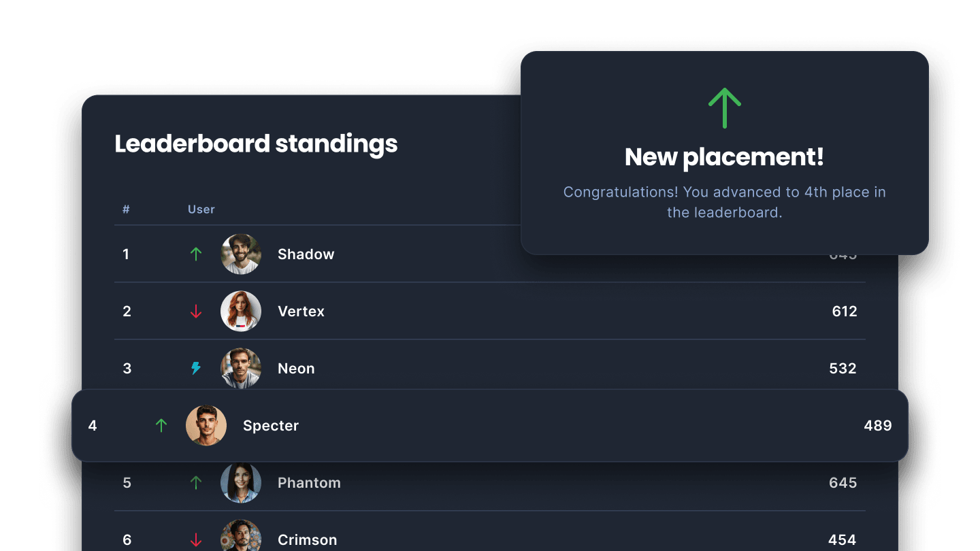980x551 pixels.
Task: Click the green up arrow beside Shadow
Action: pyautogui.click(x=196, y=254)
